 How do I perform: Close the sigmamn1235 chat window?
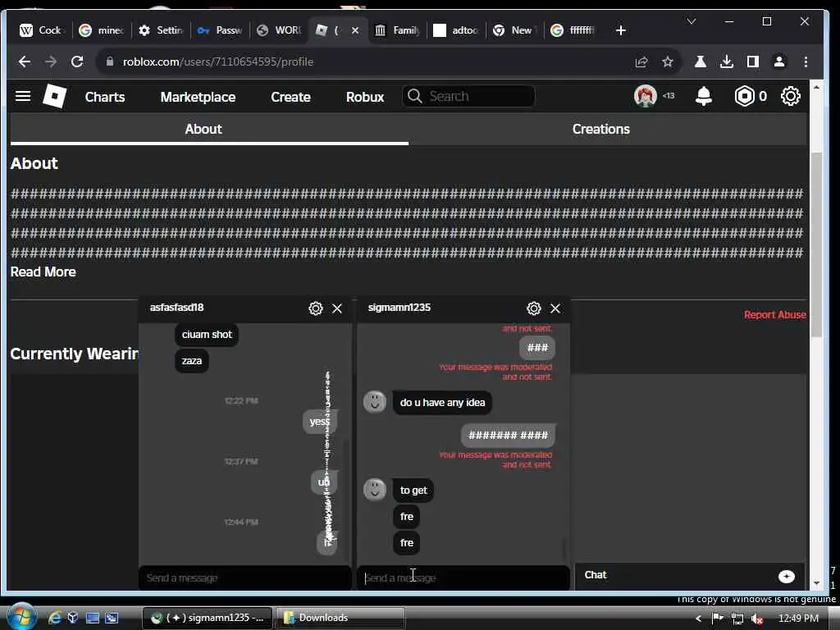click(555, 308)
